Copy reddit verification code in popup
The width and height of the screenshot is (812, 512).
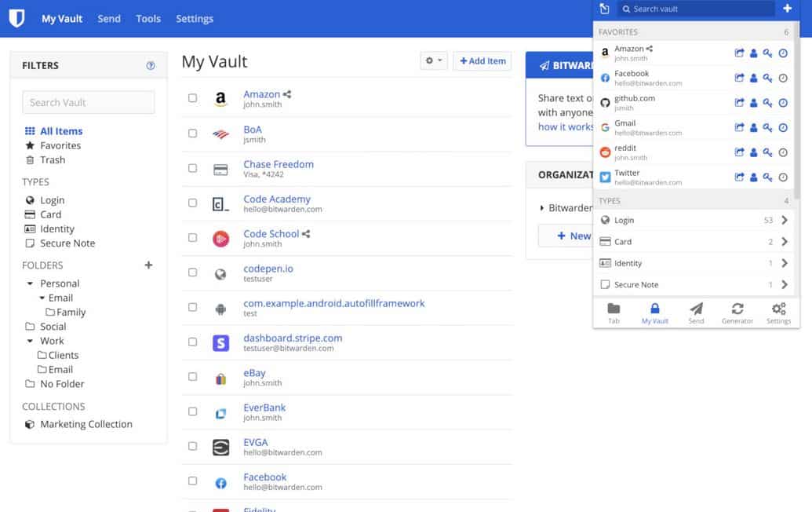tap(783, 152)
